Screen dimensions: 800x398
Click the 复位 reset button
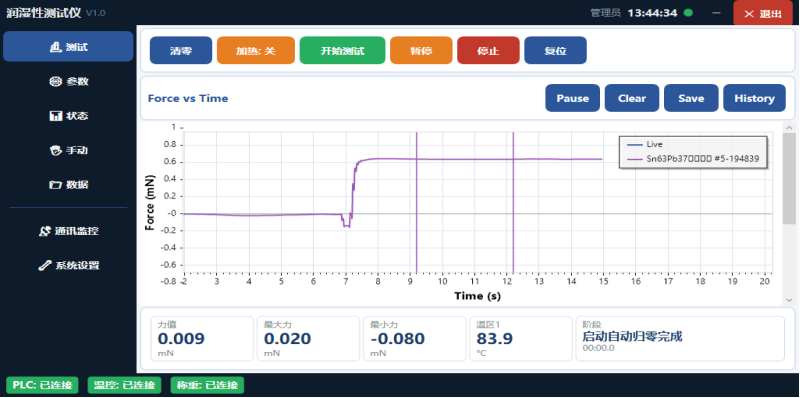coord(555,51)
